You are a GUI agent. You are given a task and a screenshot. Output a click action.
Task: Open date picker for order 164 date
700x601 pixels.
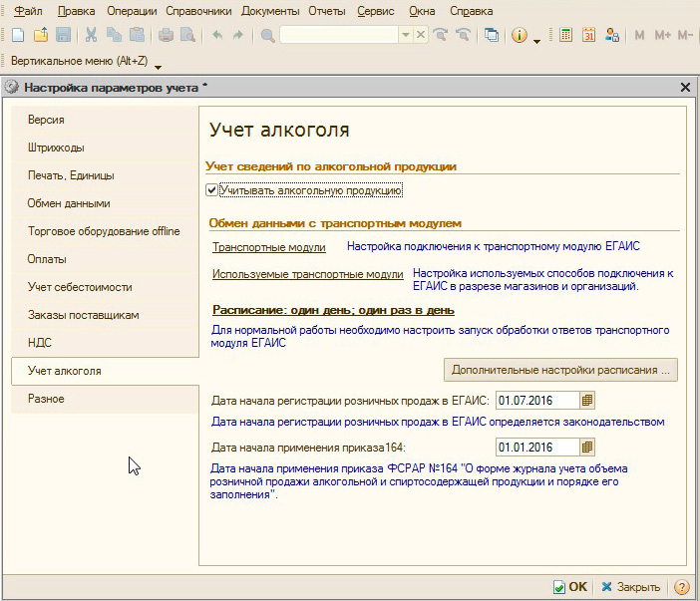[587, 448]
